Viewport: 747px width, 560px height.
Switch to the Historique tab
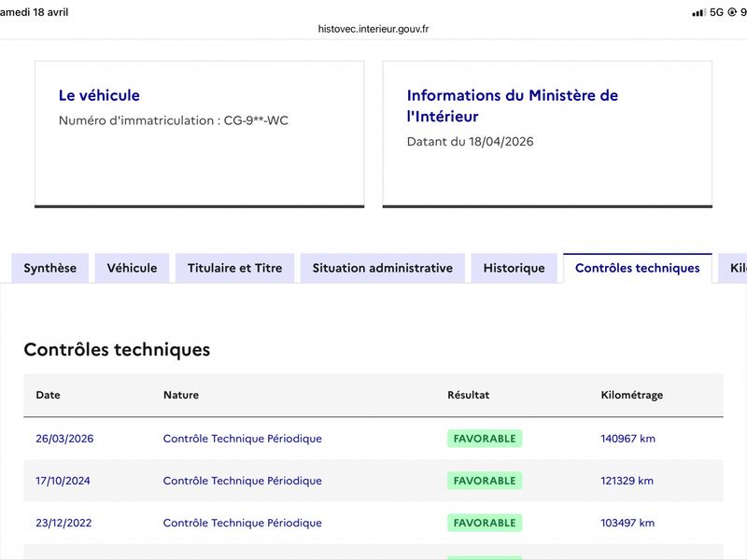(514, 268)
